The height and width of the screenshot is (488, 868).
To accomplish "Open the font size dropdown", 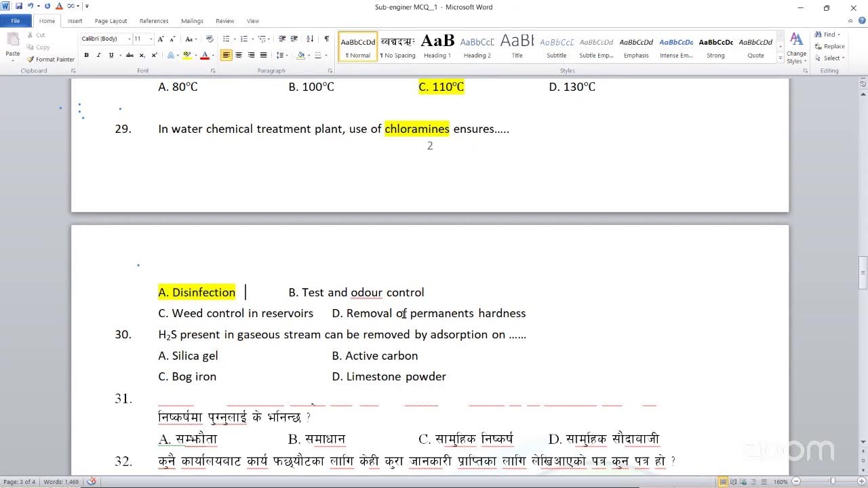I will [151, 39].
